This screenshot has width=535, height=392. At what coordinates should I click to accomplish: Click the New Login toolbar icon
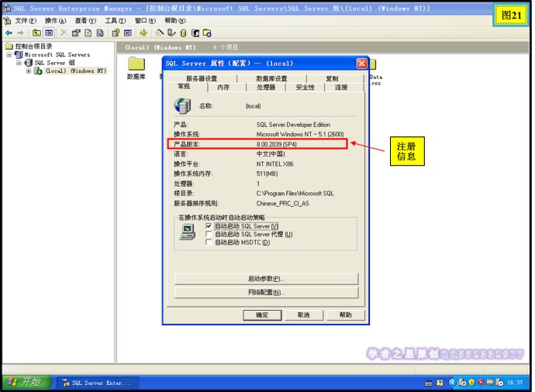(195, 33)
